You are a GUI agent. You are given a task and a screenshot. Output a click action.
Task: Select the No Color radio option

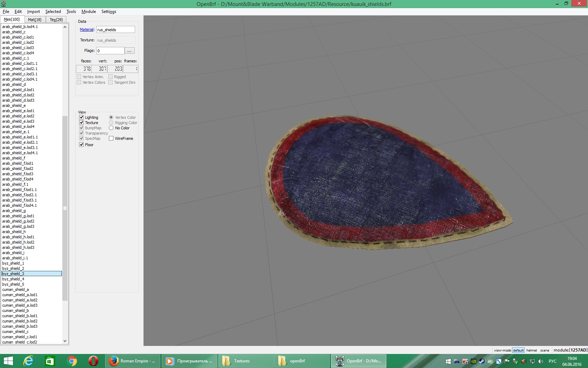(x=111, y=128)
